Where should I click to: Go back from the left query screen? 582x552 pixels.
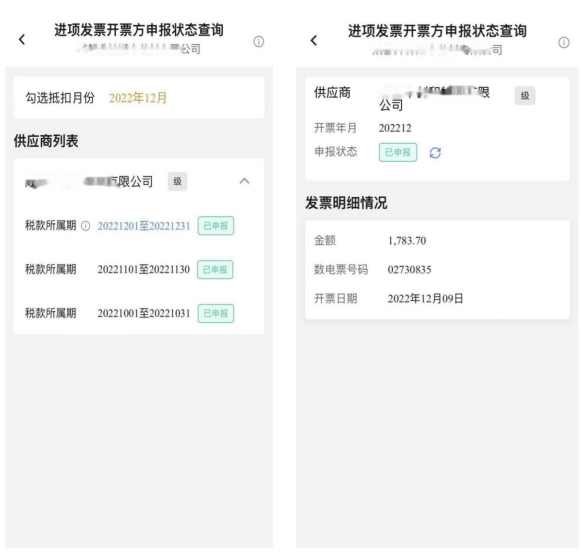(22, 39)
